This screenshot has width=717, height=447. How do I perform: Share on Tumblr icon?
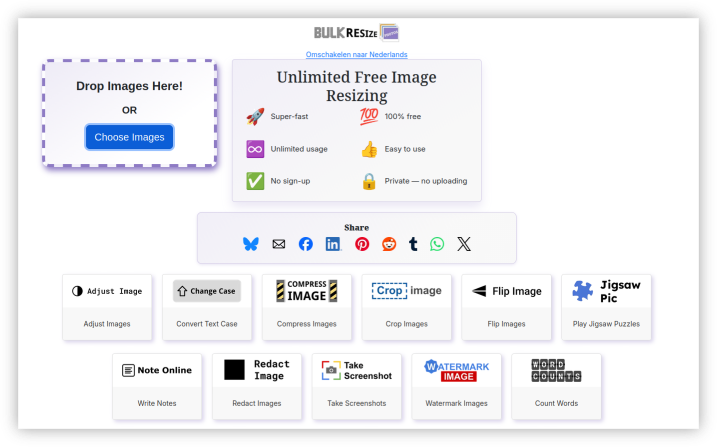tap(413, 244)
